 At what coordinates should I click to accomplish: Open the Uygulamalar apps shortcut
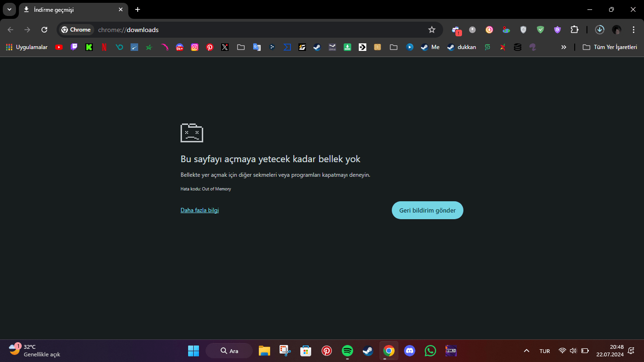[x=26, y=47]
